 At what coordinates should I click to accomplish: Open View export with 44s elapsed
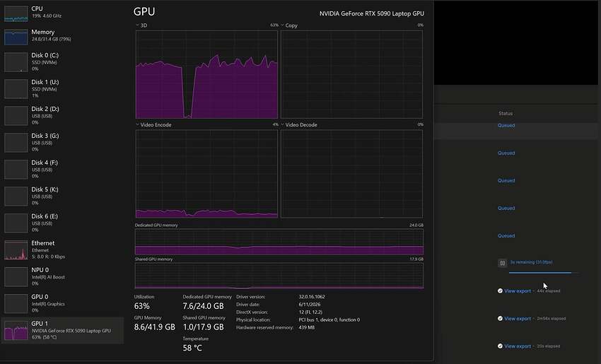click(x=518, y=290)
